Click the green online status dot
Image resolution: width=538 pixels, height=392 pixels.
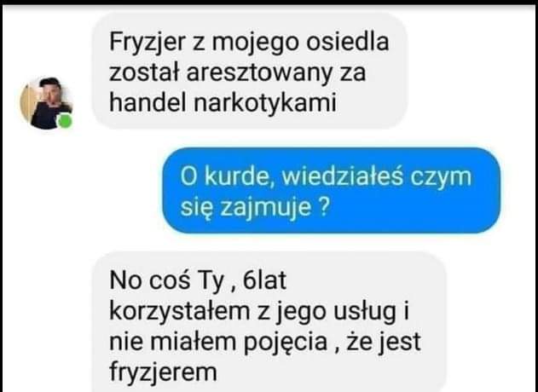pos(65,121)
